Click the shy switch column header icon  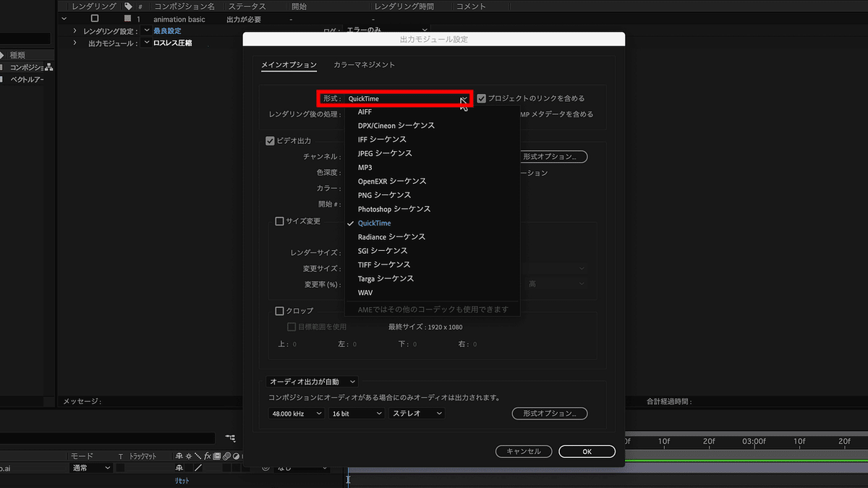179,456
